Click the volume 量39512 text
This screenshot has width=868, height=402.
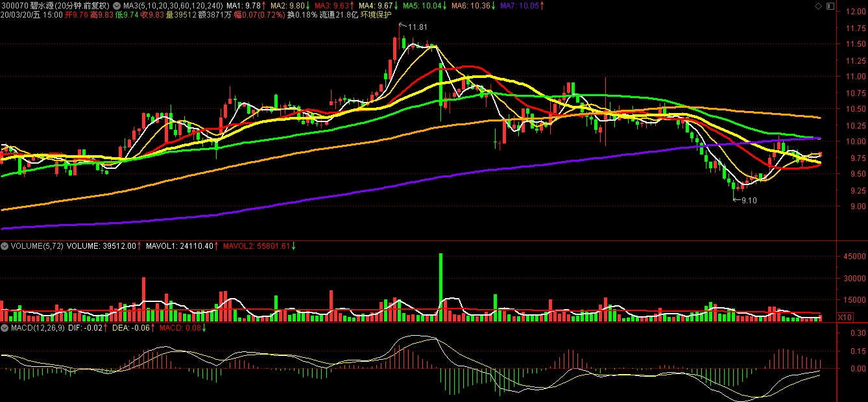click(x=180, y=14)
